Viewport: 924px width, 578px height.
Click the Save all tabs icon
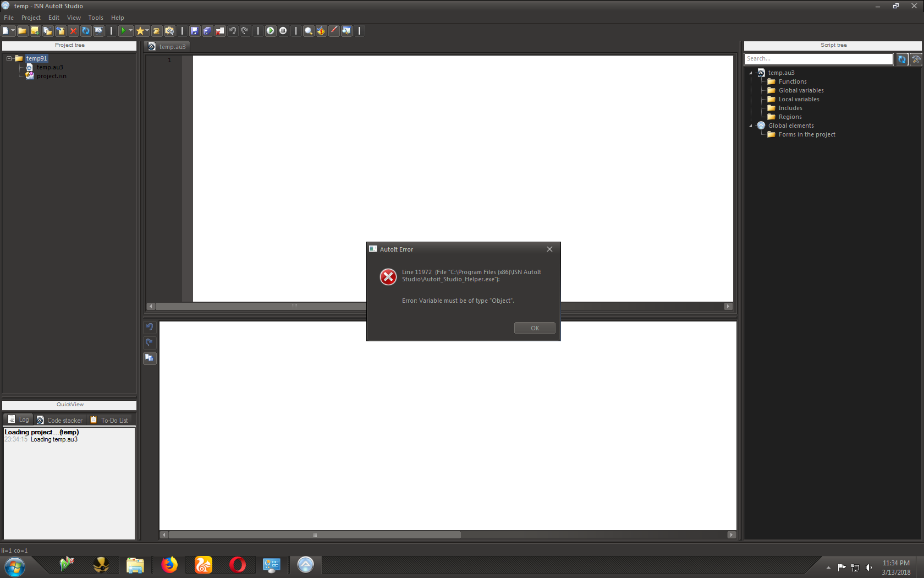(207, 31)
